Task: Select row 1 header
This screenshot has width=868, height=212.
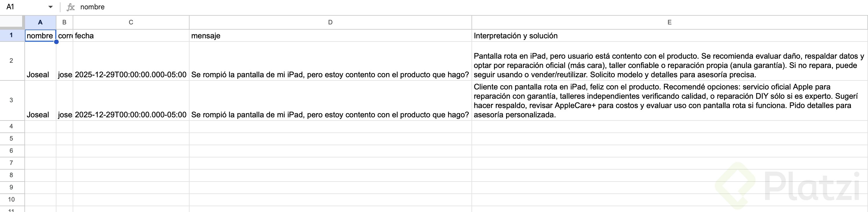Action: [x=11, y=35]
